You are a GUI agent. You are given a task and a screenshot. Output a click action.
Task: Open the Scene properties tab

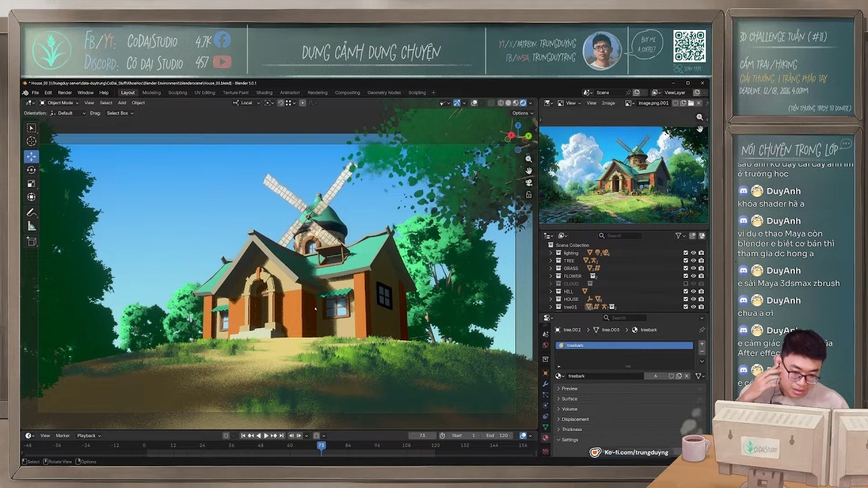545,333
